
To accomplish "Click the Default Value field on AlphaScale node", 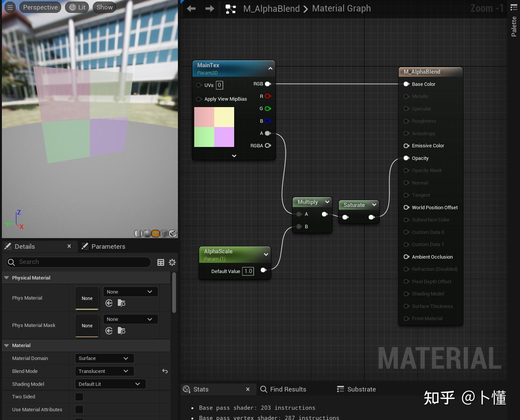I will coord(248,271).
